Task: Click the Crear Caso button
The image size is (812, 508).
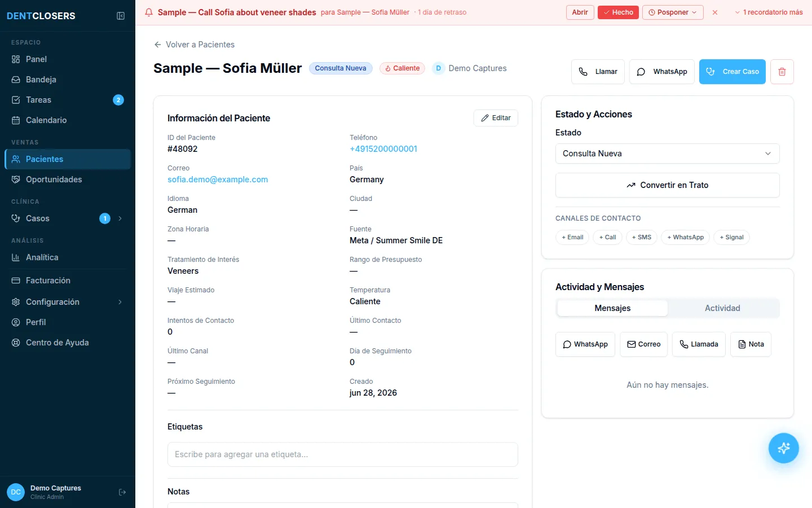Action: tap(732, 72)
